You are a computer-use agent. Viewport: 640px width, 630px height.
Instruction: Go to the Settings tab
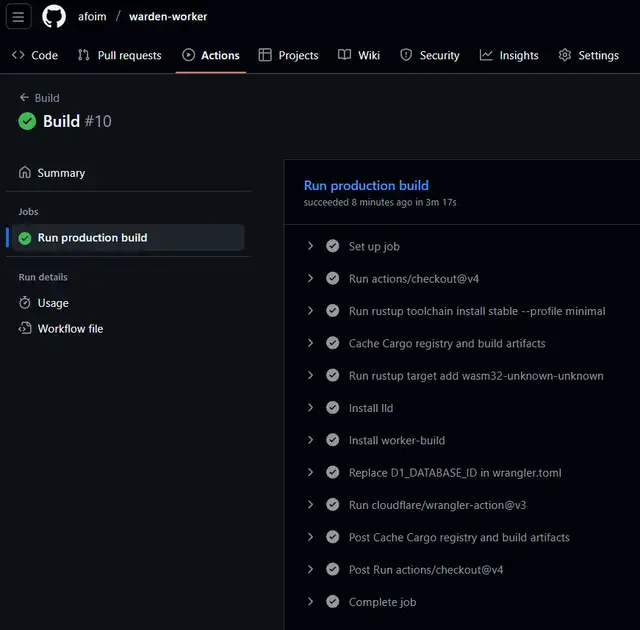[588, 55]
